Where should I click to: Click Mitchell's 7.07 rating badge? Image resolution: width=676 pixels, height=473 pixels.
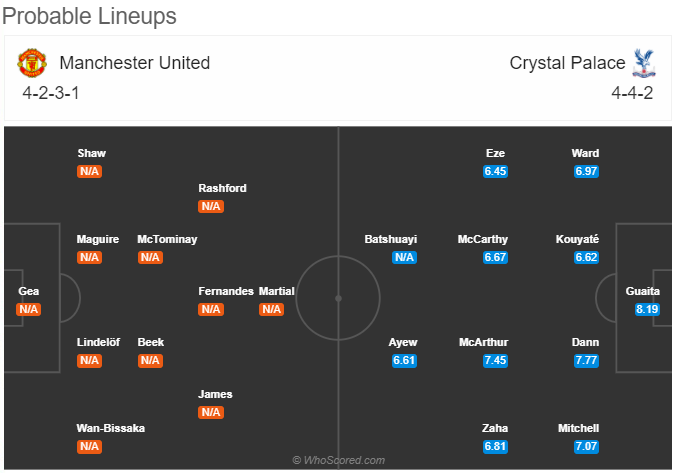click(586, 446)
